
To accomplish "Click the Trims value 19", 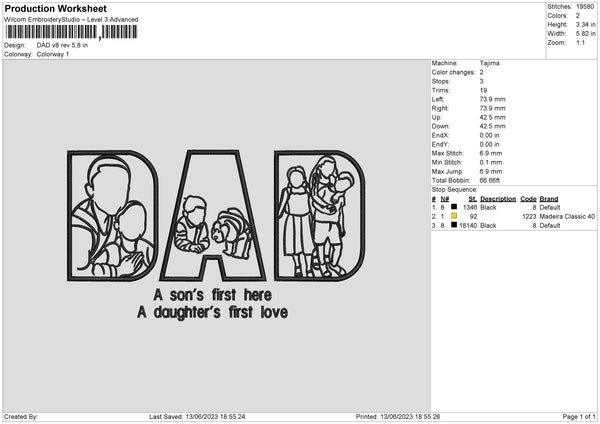I will [483, 90].
